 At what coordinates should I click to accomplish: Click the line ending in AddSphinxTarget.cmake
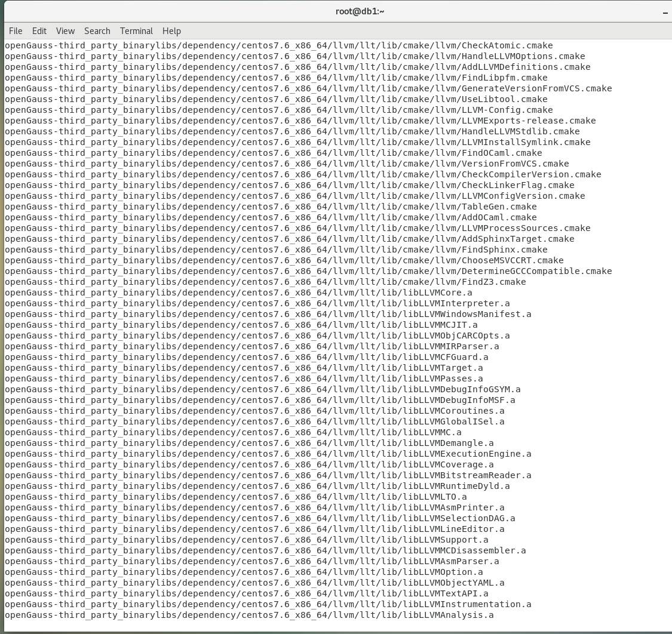coord(289,239)
